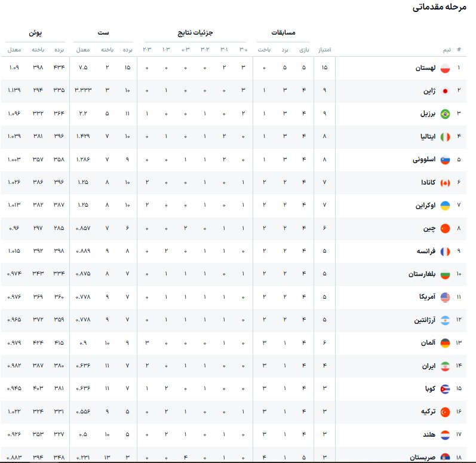
Task: Open the اسلوونی team name link
Action: click(x=423, y=160)
